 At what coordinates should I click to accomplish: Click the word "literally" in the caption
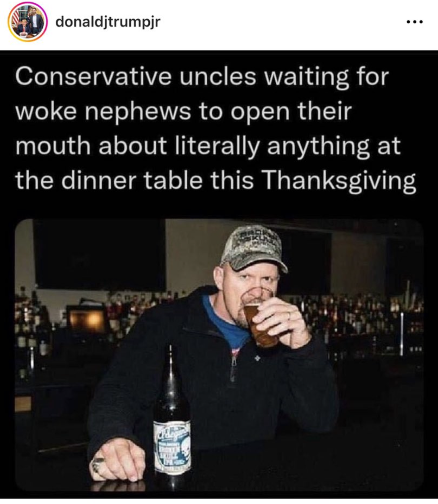click(217, 146)
